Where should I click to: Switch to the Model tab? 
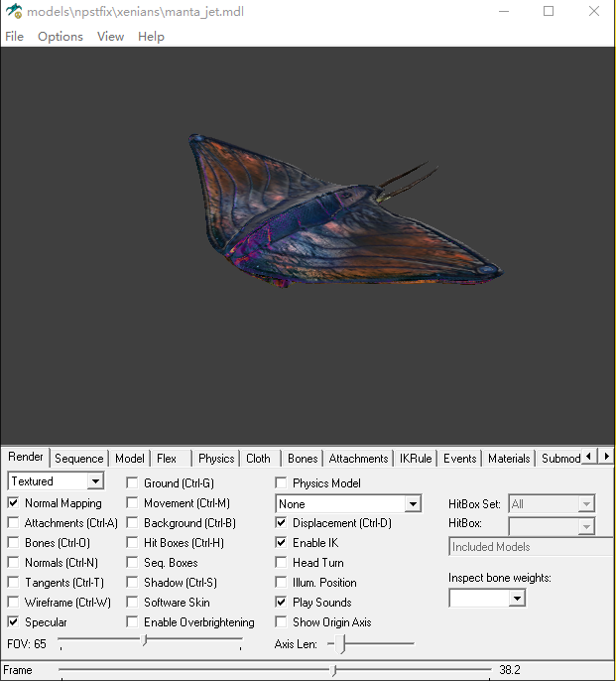[x=129, y=459]
